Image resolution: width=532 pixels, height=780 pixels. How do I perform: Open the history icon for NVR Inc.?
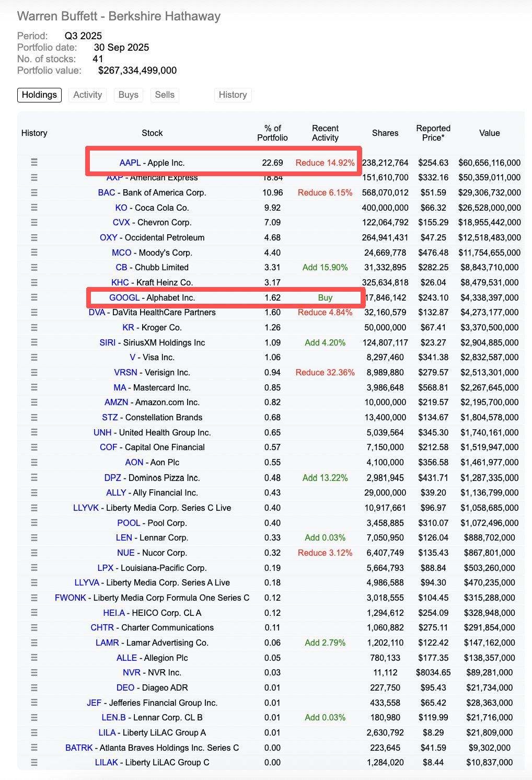(x=34, y=673)
